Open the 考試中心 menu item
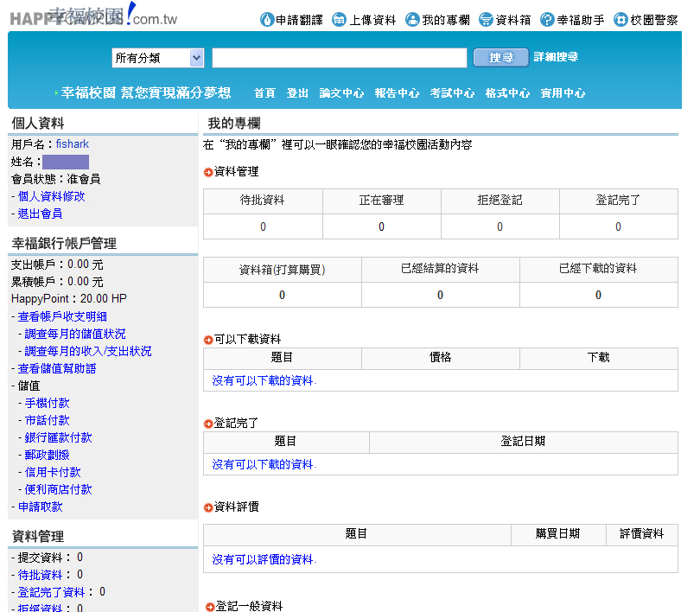Screen dimensions: 700x612 click(x=452, y=93)
